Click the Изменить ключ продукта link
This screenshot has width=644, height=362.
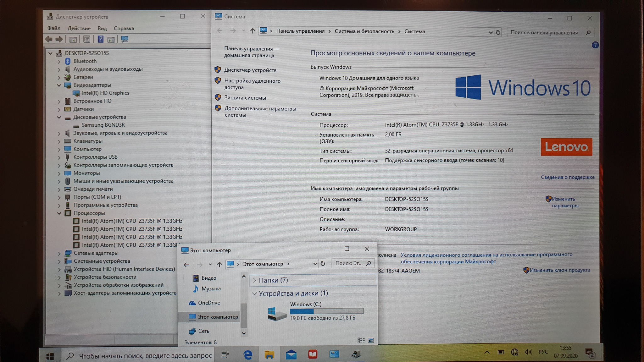pyautogui.click(x=560, y=270)
